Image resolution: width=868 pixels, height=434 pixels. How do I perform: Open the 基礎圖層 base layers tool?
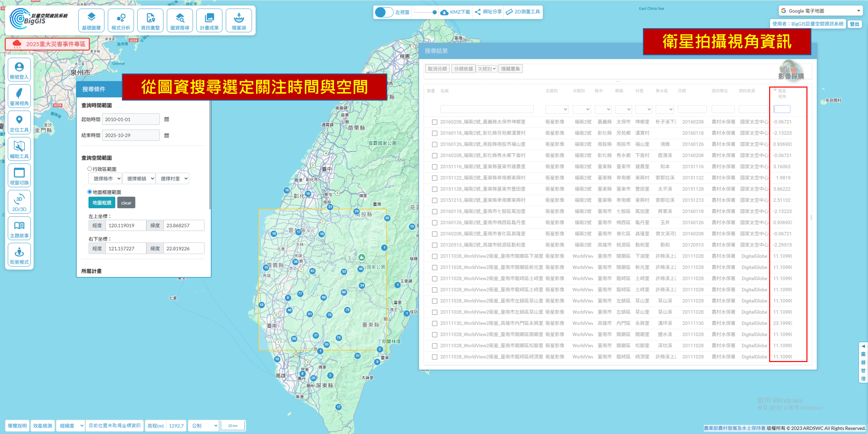click(x=91, y=21)
